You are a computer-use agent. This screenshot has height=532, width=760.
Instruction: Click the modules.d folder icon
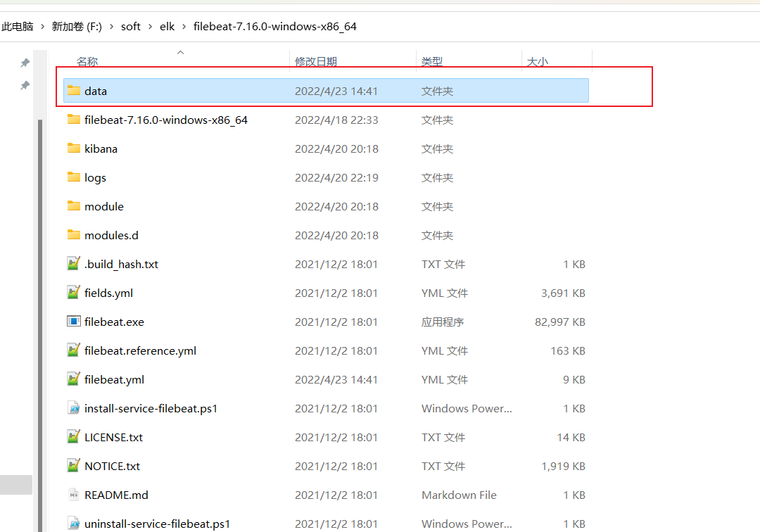click(74, 234)
